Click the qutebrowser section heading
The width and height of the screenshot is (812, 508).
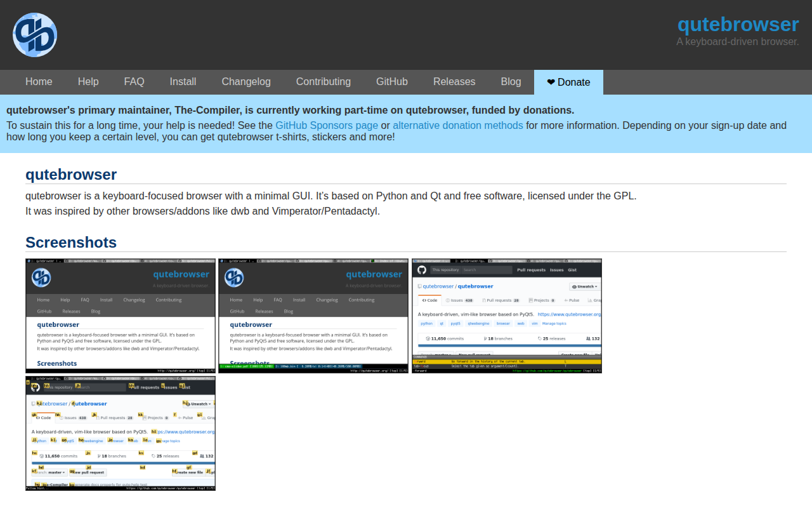coord(71,175)
